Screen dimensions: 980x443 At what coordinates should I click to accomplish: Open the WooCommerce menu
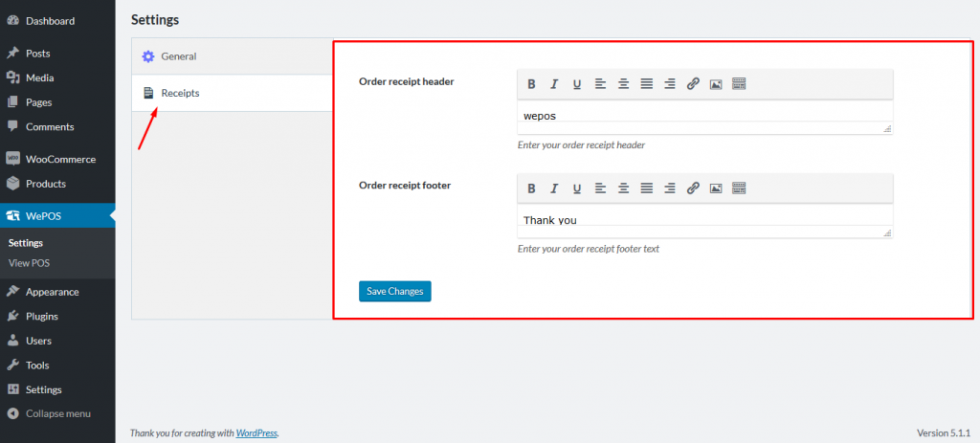click(57, 159)
